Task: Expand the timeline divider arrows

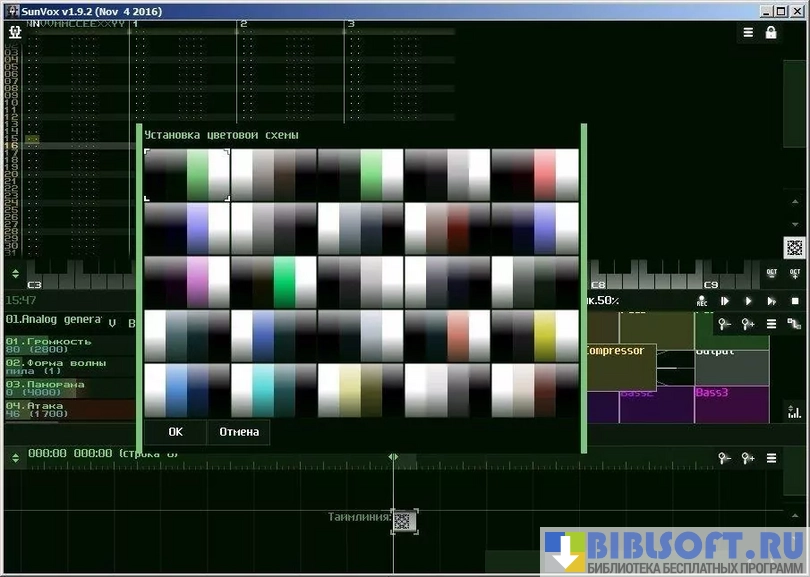Action: click(x=15, y=457)
